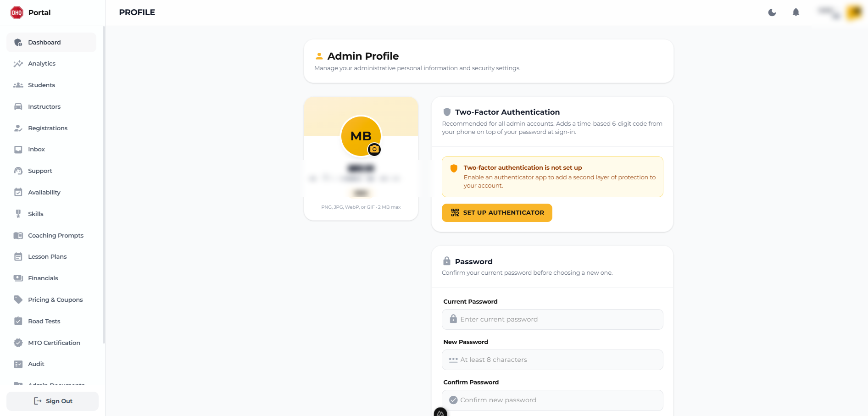
Task: Click the DHQ Portal logo
Action: point(31,12)
